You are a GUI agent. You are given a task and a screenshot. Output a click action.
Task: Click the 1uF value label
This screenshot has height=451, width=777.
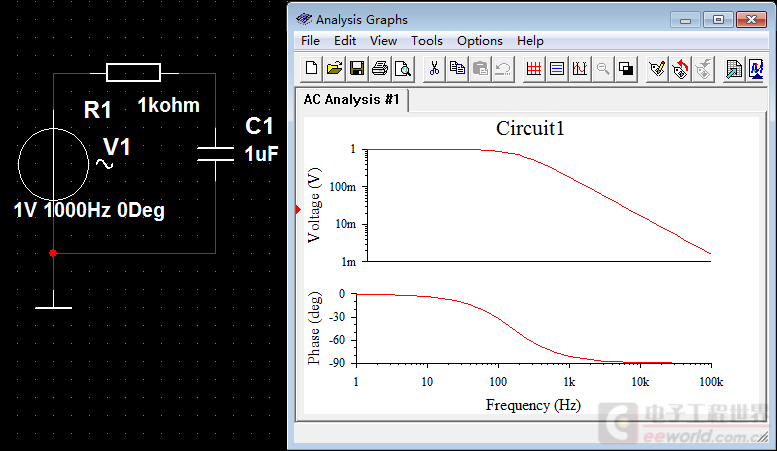click(261, 154)
